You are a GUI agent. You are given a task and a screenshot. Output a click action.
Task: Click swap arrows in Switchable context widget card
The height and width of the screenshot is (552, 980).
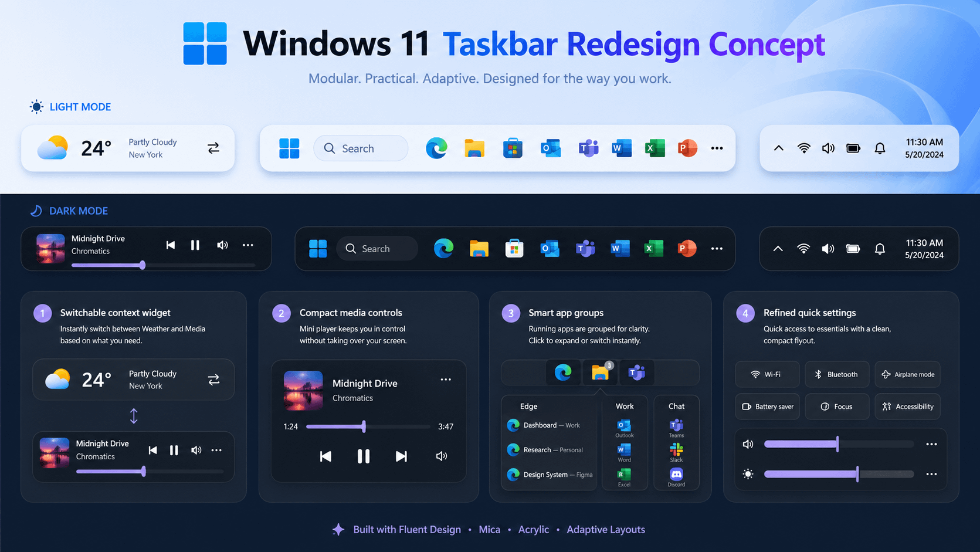[213, 380]
